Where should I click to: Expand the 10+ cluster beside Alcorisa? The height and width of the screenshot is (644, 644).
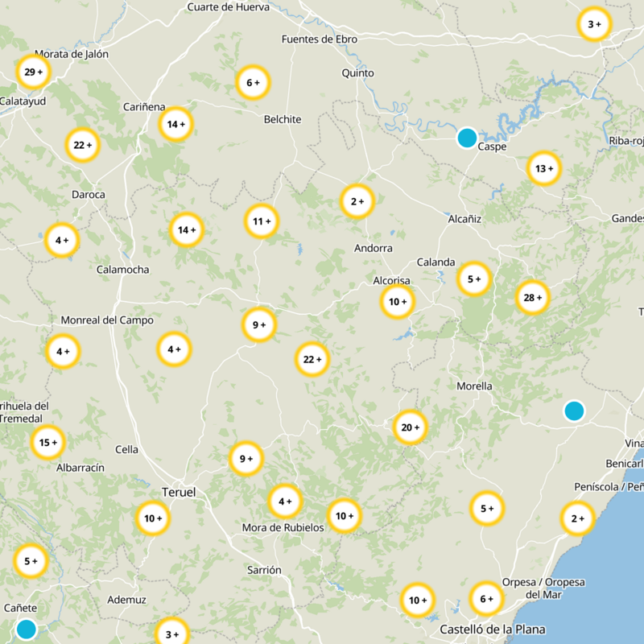398,303
